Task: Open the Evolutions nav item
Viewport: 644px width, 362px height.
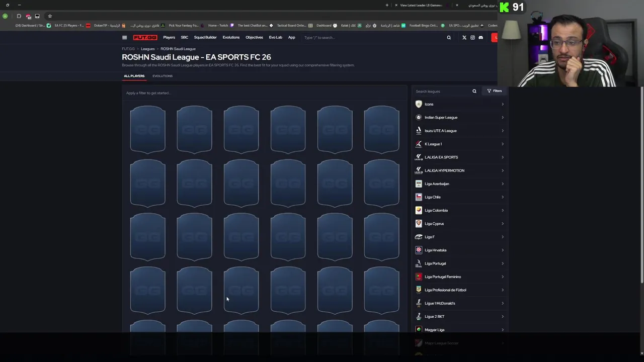Action: (x=231, y=37)
